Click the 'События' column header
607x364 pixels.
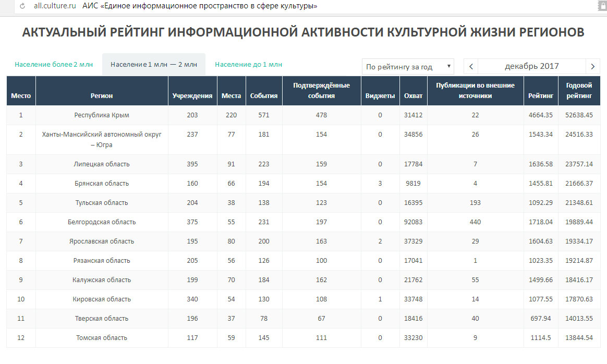[x=264, y=96]
